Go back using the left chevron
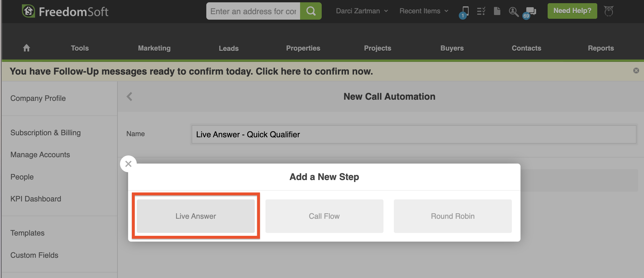 tap(130, 97)
